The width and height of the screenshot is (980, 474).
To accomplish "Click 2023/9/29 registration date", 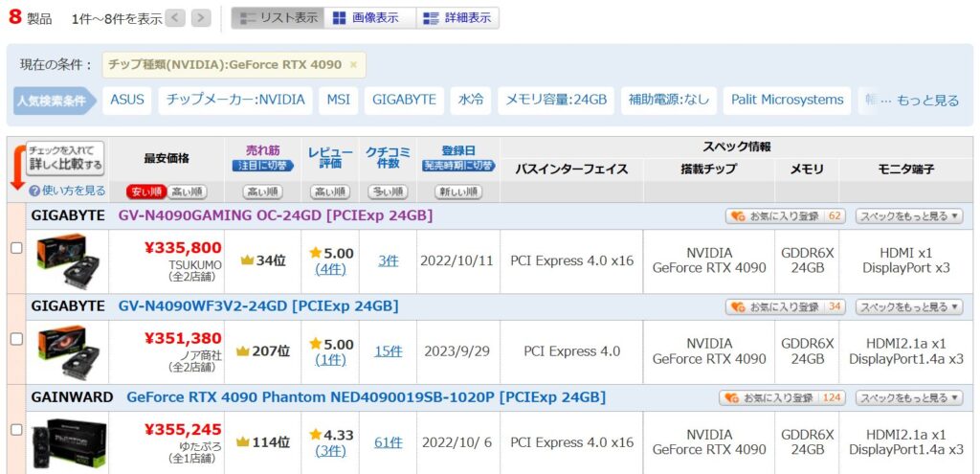I will point(457,351).
